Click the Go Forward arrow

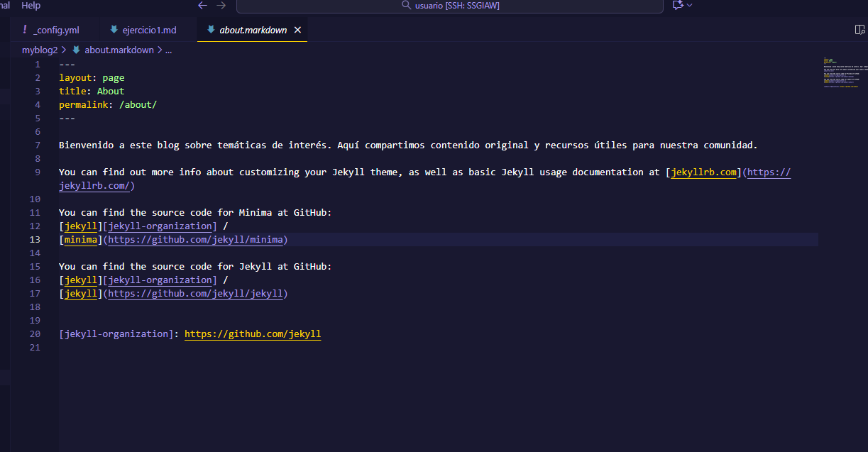221,6
